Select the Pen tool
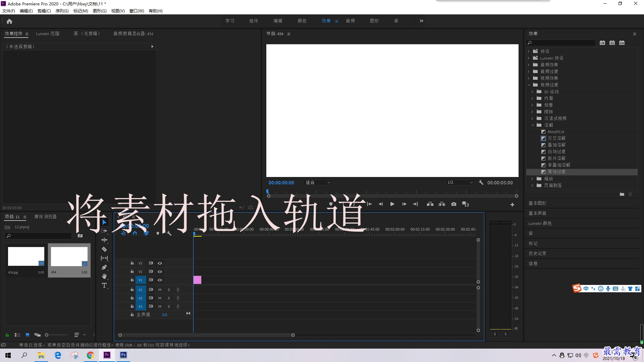 (x=104, y=267)
